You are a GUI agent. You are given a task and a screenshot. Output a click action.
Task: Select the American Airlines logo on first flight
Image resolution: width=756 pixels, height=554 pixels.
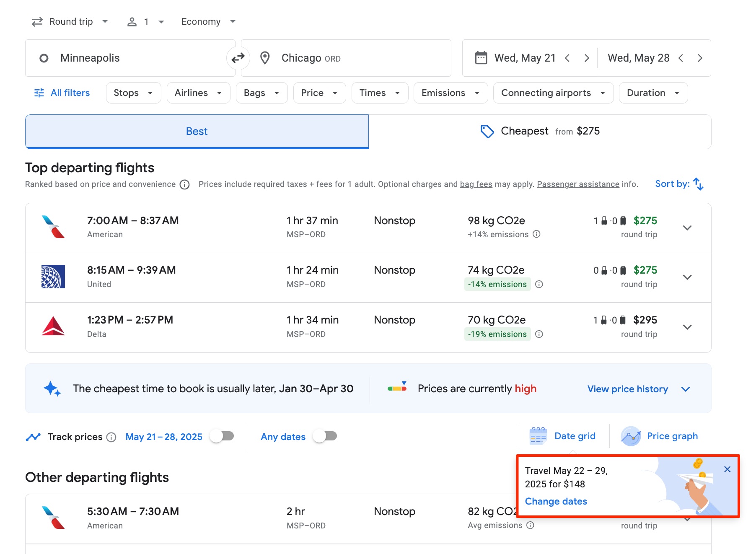coord(53,227)
